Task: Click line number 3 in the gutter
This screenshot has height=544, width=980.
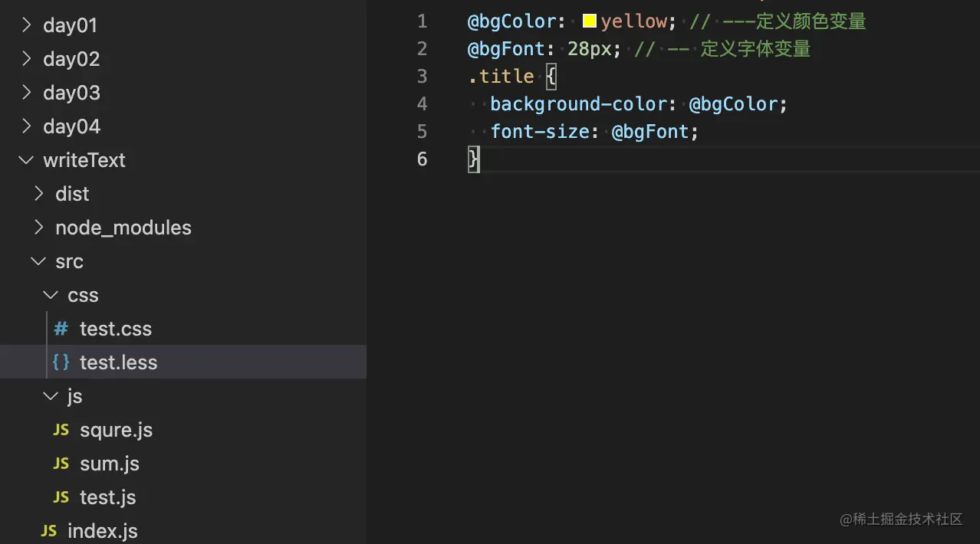Action: [422, 77]
